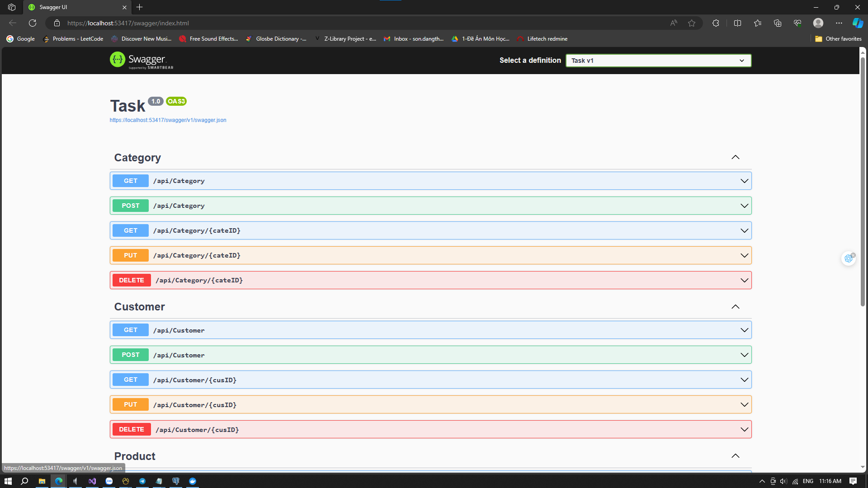868x488 pixels.
Task: Open the Copilot sidebar icon
Action: (858, 23)
